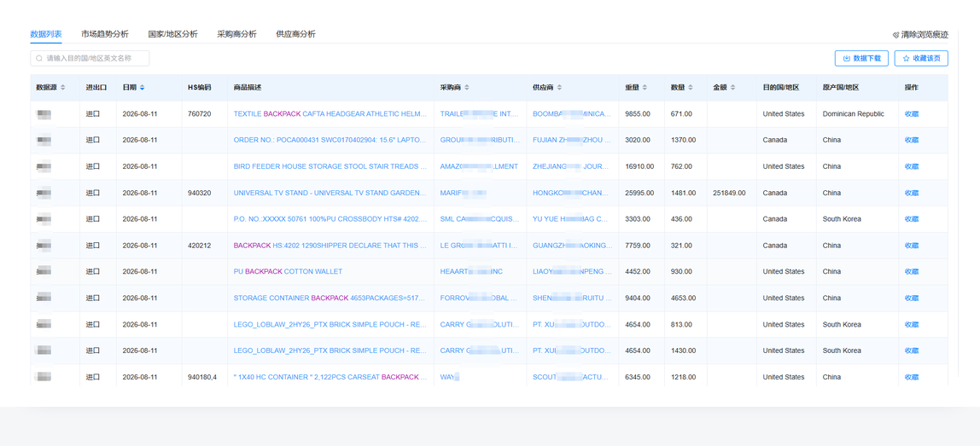This screenshot has width=980, height=446.
Task: Open supplier HONGKO...CHAN link
Action: point(570,193)
